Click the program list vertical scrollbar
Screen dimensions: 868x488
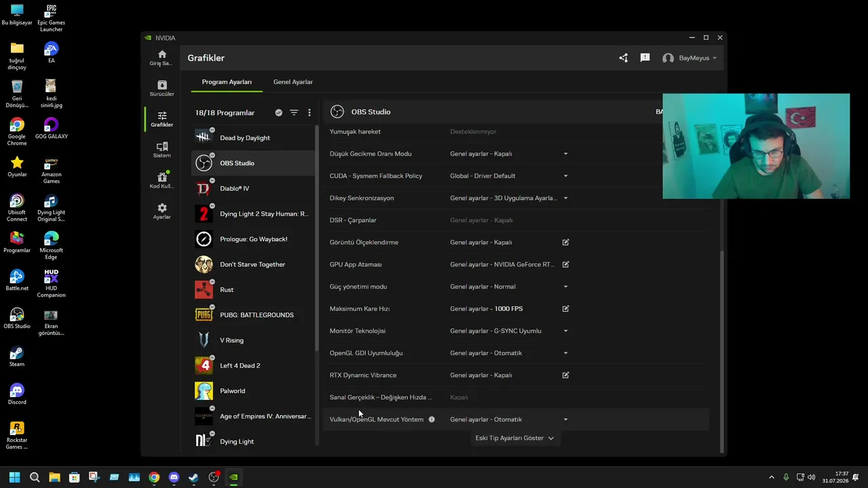[x=317, y=239]
